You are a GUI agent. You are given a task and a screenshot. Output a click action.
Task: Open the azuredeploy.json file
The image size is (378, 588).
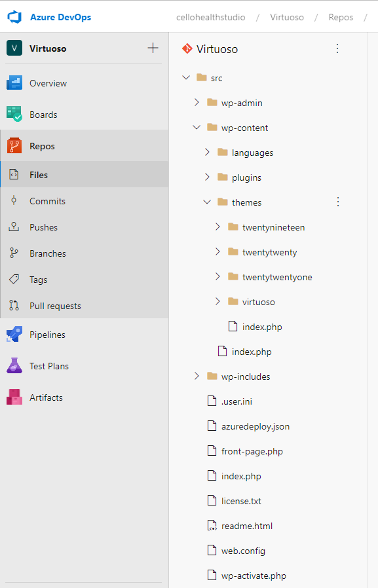255,426
